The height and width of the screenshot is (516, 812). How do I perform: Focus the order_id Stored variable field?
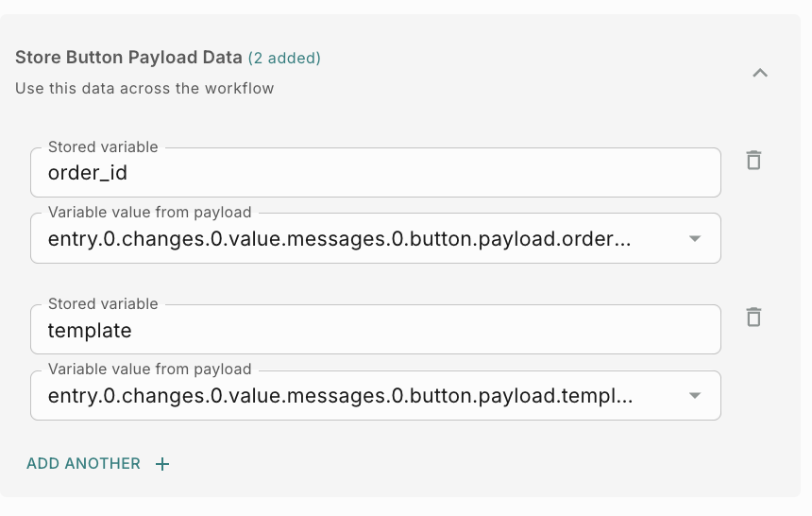[x=378, y=174]
